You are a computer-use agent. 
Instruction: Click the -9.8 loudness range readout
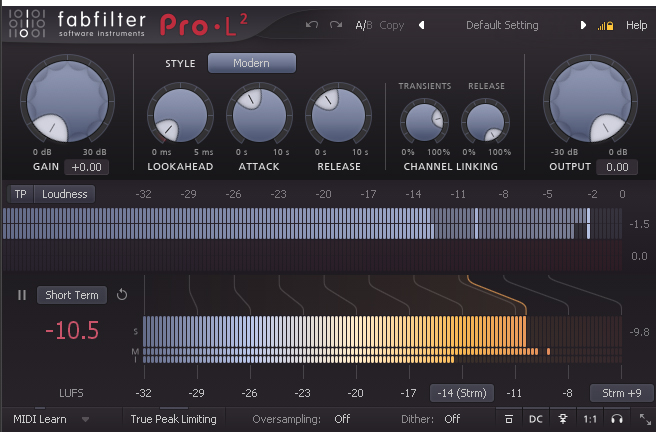[639, 332]
